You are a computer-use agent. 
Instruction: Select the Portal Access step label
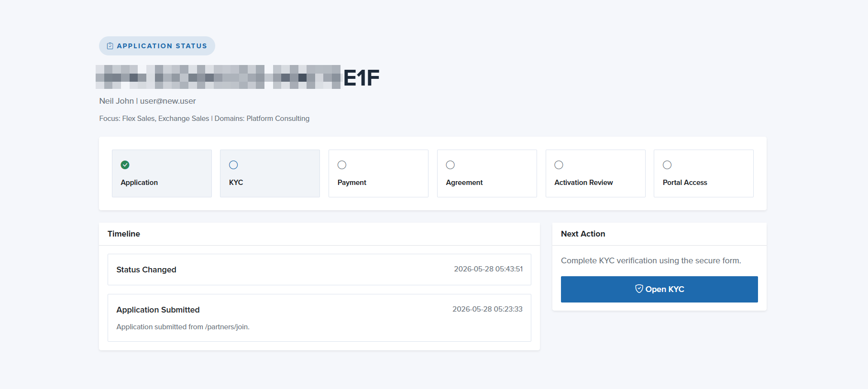point(685,183)
